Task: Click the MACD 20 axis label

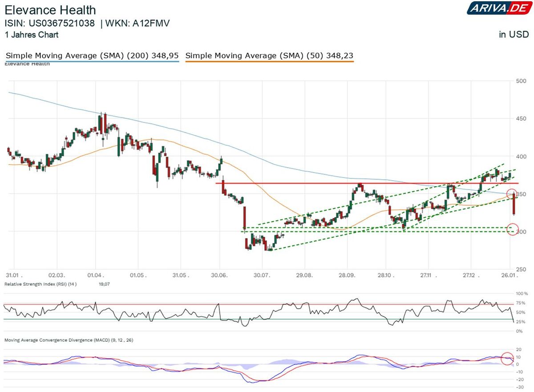Action: coord(519,350)
